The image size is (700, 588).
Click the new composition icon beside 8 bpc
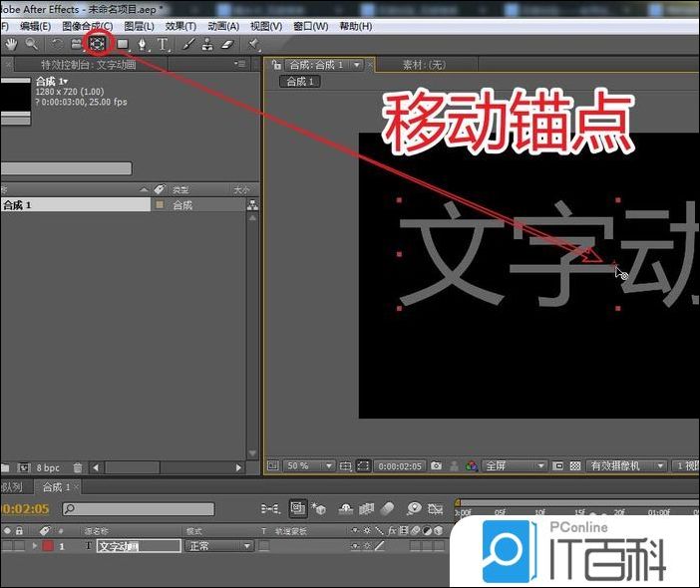(x=23, y=467)
